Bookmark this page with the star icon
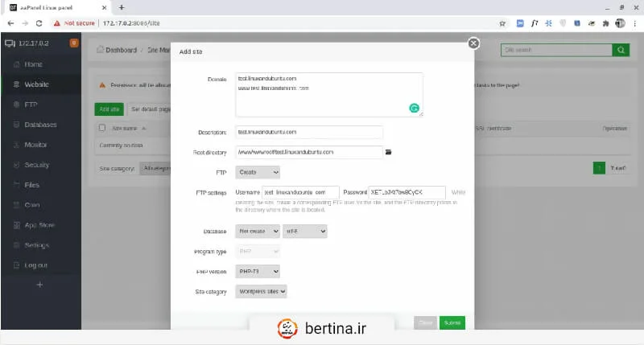 [x=502, y=23]
